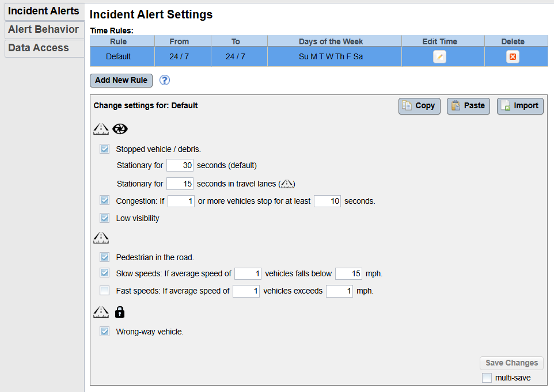
Task: Click the Import settings button
Action: 520,106
